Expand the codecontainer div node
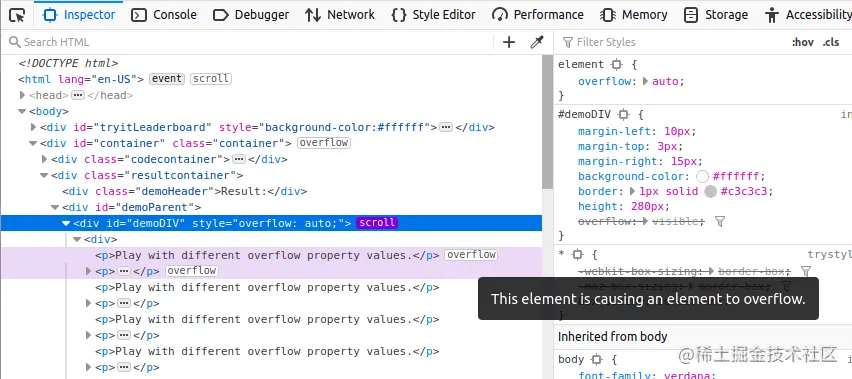 pyautogui.click(x=45, y=159)
